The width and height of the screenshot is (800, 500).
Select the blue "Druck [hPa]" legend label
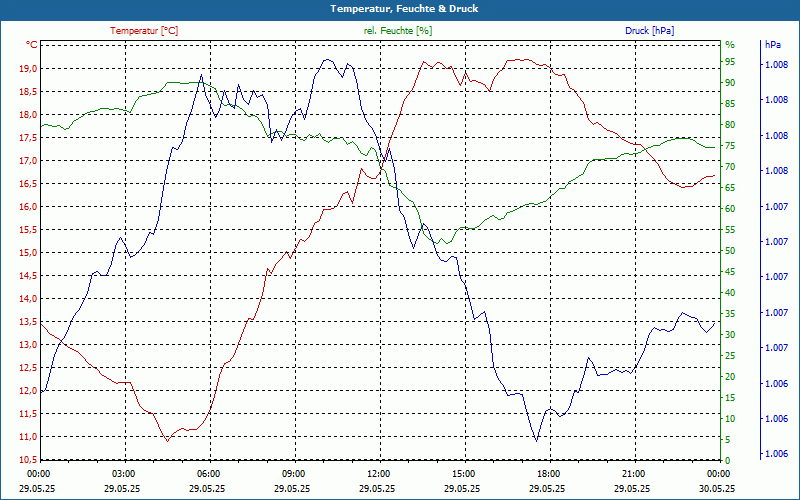(649, 31)
